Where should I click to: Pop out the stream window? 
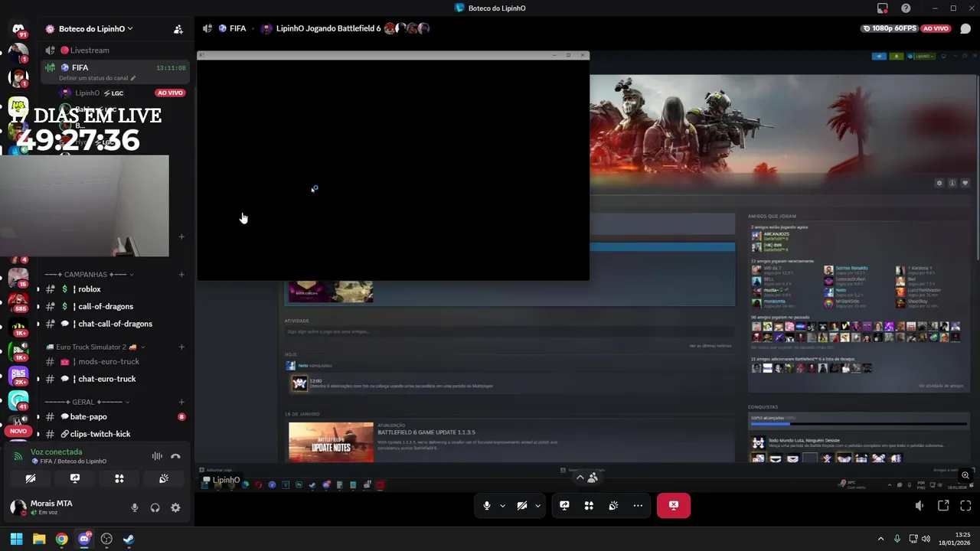(x=943, y=505)
